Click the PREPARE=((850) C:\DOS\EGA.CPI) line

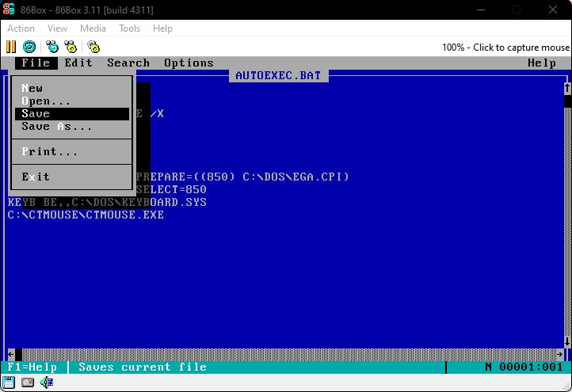242,177
